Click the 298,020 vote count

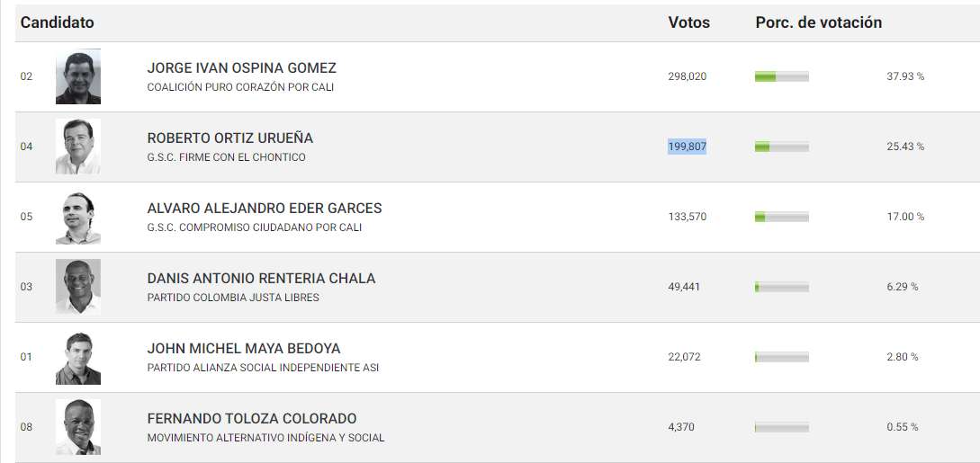687,76
